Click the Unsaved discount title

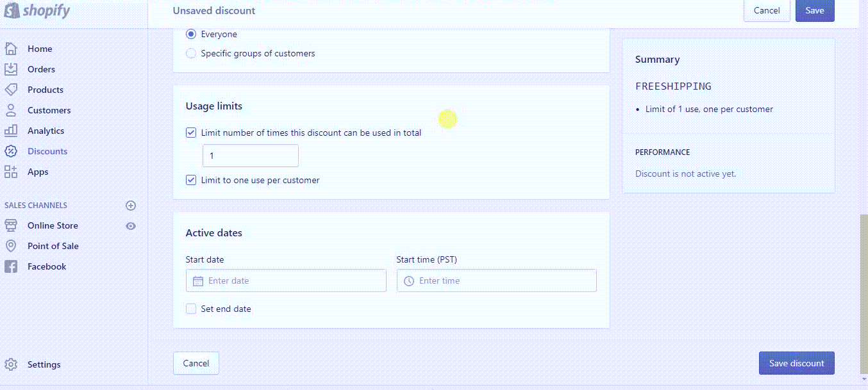click(214, 10)
